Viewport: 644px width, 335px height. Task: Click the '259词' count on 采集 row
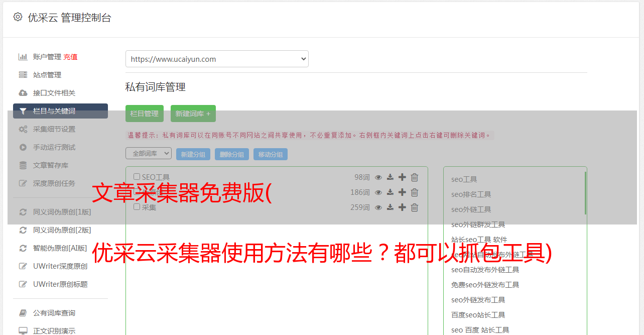pyautogui.click(x=360, y=207)
